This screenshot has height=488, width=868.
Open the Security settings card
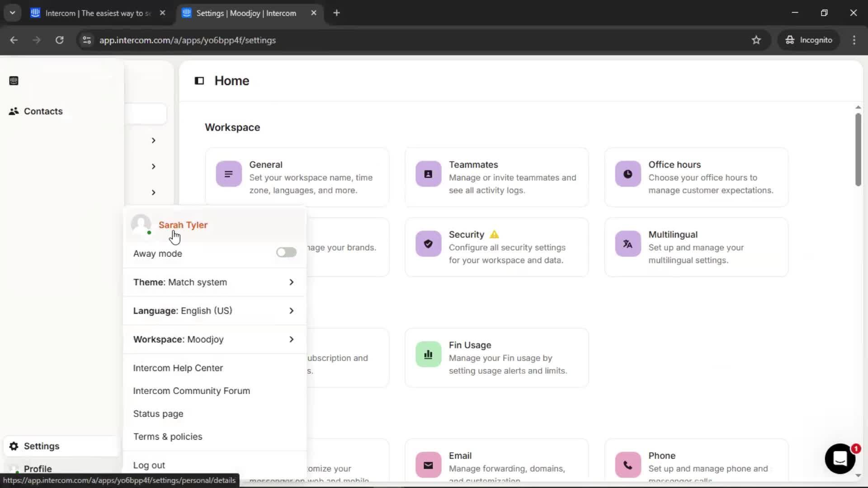(497, 247)
